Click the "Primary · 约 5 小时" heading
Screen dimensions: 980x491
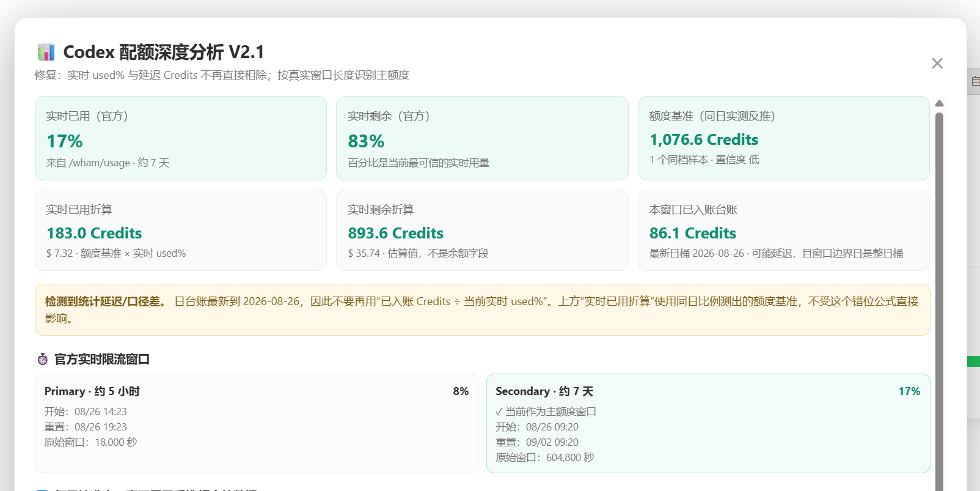(x=92, y=391)
